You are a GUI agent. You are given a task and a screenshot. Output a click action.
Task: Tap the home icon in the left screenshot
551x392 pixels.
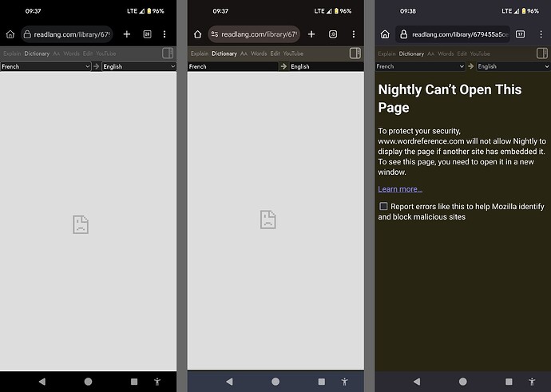[x=10, y=35]
